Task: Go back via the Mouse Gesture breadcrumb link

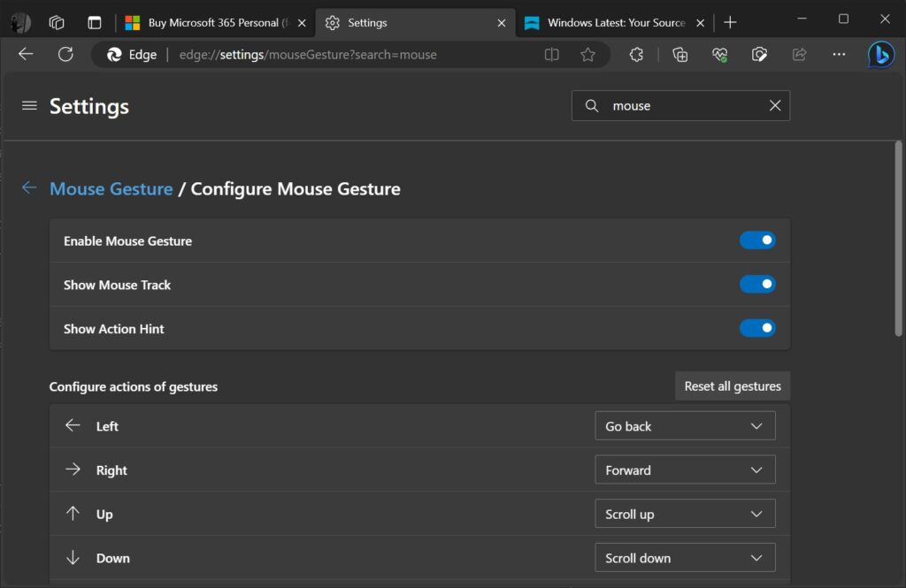Action: pyautogui.click(x=111, y=188)
